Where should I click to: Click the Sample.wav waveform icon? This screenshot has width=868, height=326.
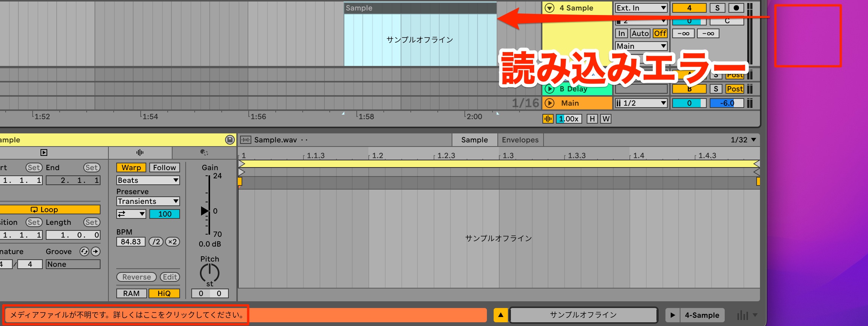pyautogui.click(x=246, y=140)
